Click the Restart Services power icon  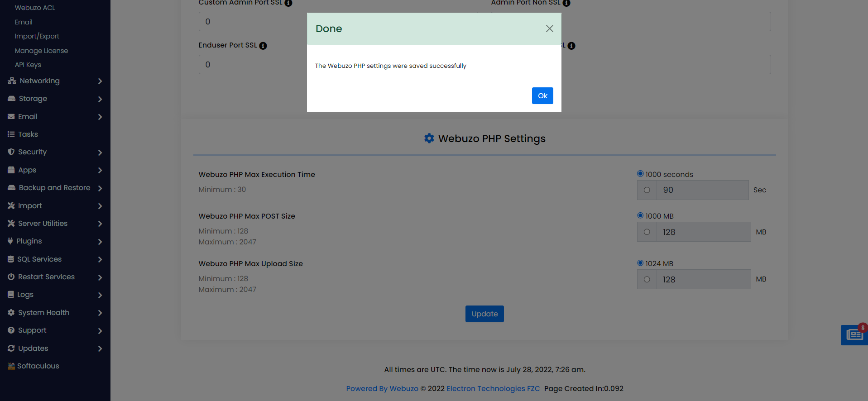[x=11, y=277]
